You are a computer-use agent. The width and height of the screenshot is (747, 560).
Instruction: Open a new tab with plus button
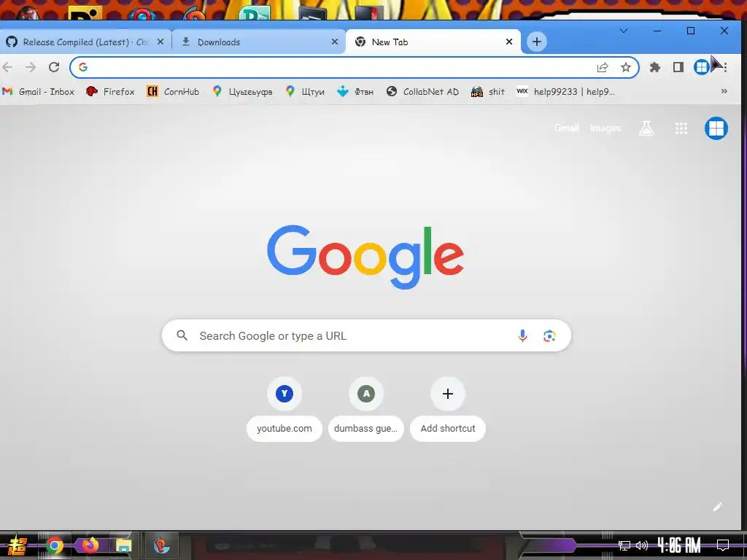coord(536,42)
